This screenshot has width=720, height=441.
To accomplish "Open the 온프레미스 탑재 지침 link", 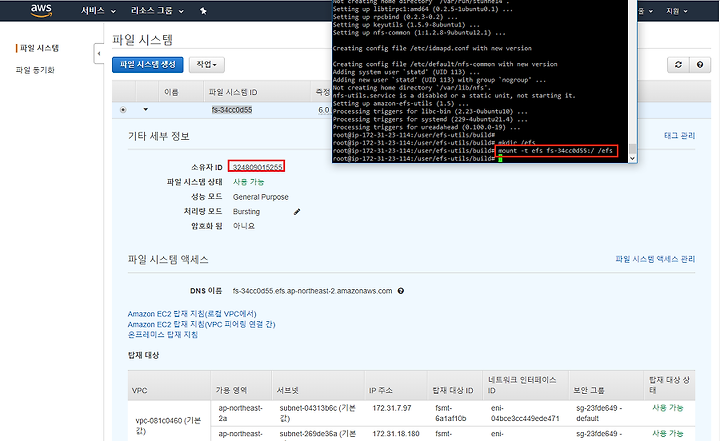I will click(163, 334).
